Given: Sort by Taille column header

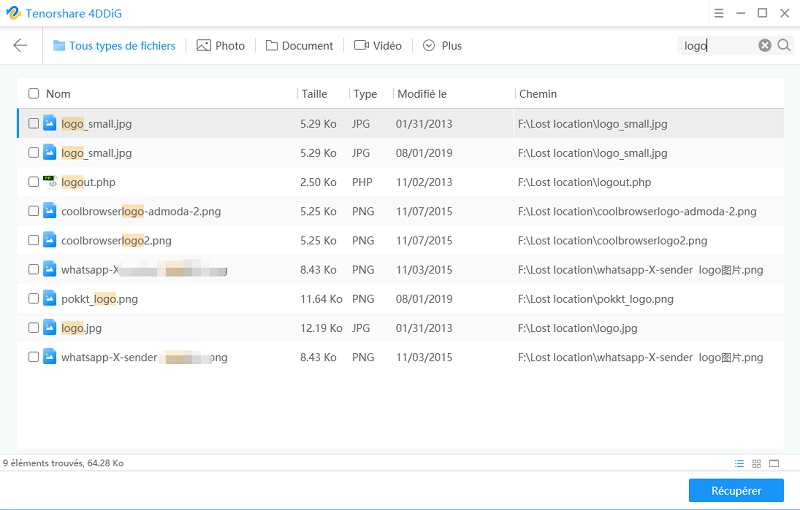Looking at the screenshot, I should (314, 94).
